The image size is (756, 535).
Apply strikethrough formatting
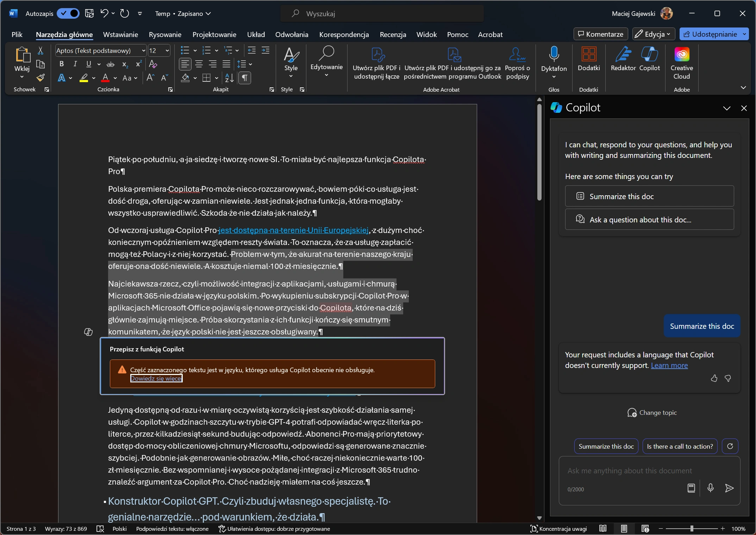tap(111, 64)
